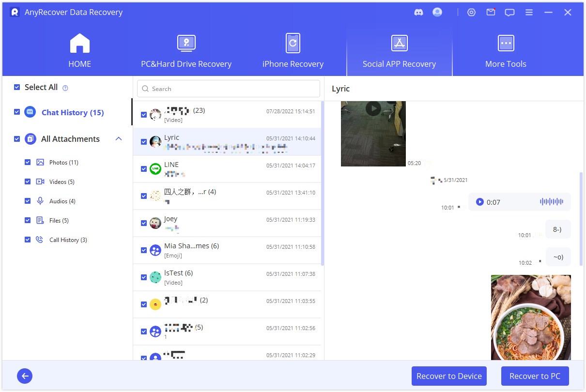586x392 pixels.
Task: Open the user account profile icon
Action: tap(437, 13)
